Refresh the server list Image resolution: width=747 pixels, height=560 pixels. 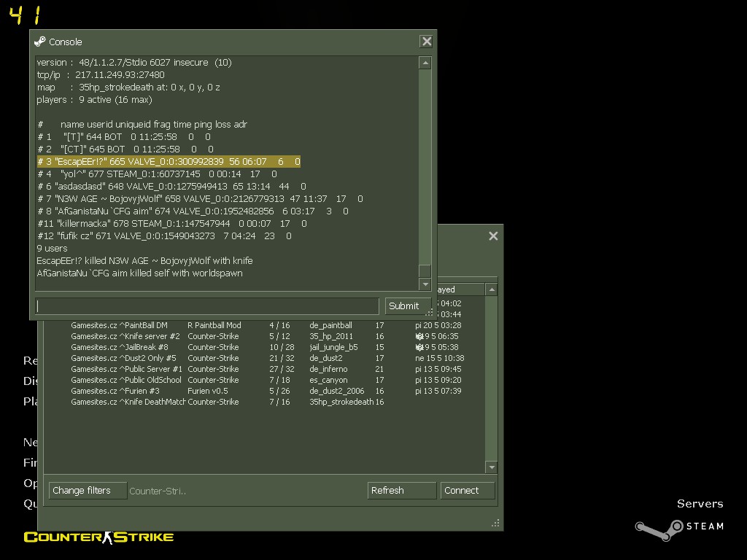(402, 491)
